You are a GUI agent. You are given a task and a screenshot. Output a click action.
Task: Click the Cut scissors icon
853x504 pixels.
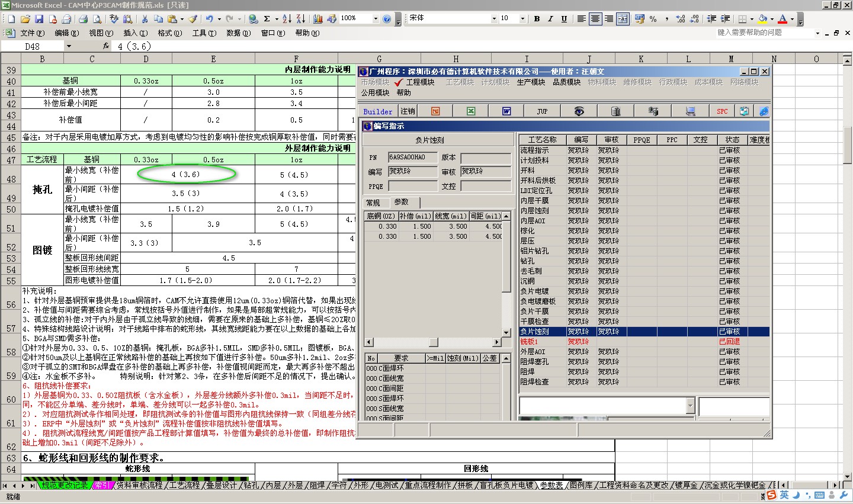tap(145, 19)
